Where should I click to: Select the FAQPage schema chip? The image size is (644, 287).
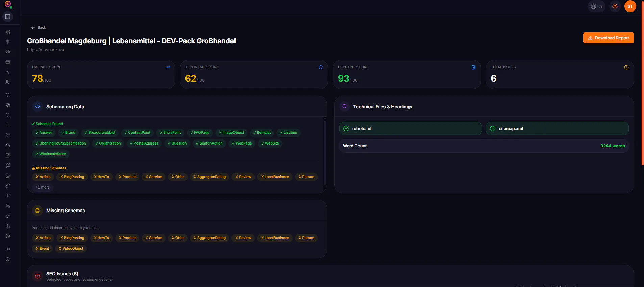pyautogui.click(x=200, y=133)
